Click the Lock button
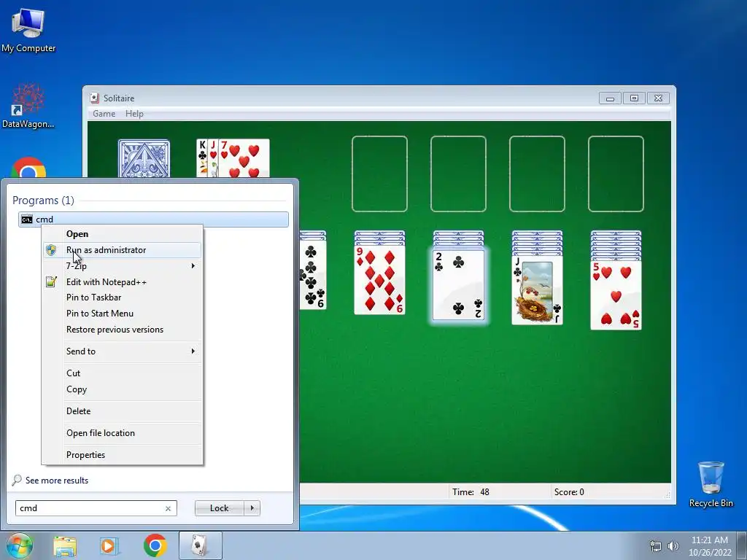This screenshot has width=747, height=560. (x=219, y=508)
